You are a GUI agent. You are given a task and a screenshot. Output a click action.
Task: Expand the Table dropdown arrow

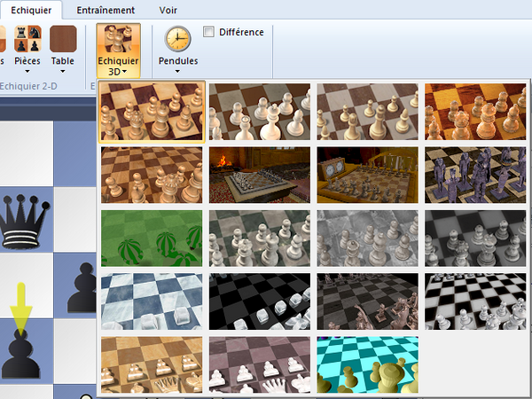62,72
